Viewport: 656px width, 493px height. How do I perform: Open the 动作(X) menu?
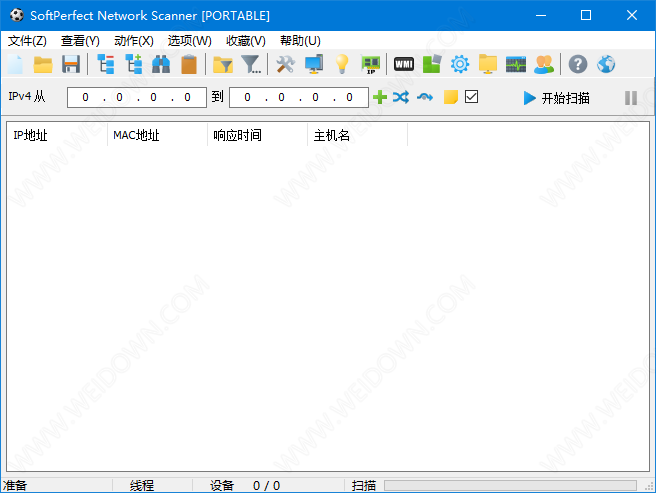[x=134, y=41]
